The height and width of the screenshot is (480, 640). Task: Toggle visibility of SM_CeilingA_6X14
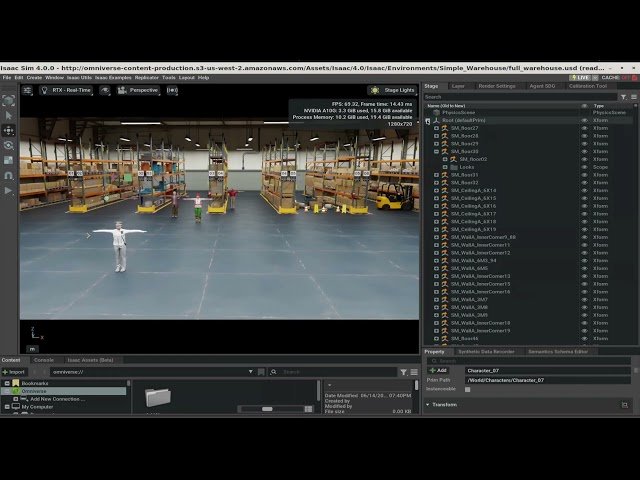584,191
